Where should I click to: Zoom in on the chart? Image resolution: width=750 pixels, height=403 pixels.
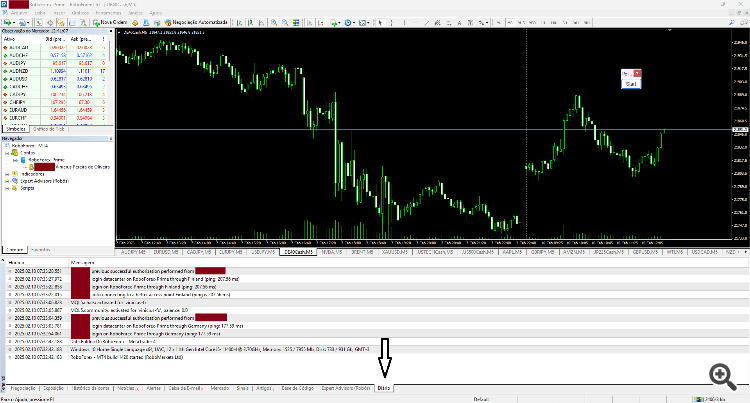pyautogui.click(x=274, y=22)
